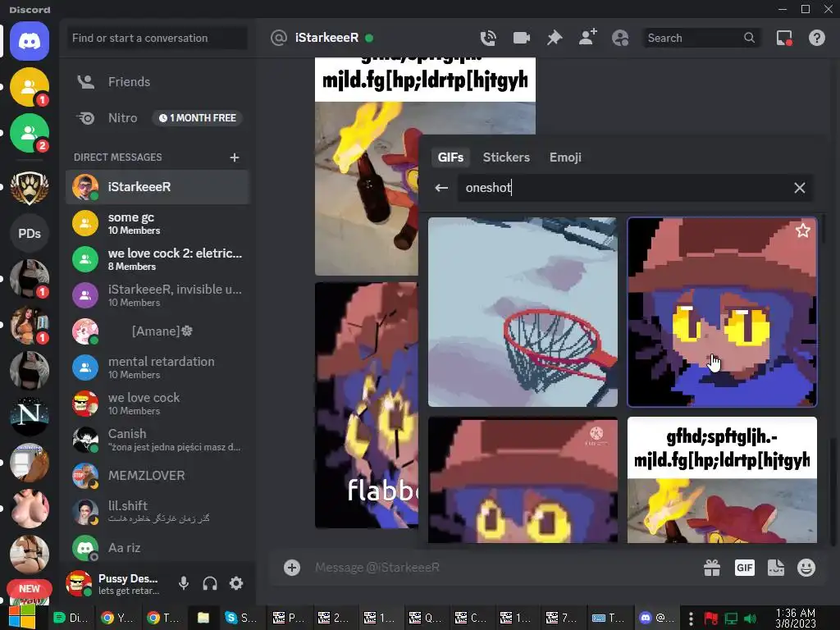The image size is (840, 630).
Task: Open the we love cock 10-member group
Action: pyautogui.click(x=157, y=404)
